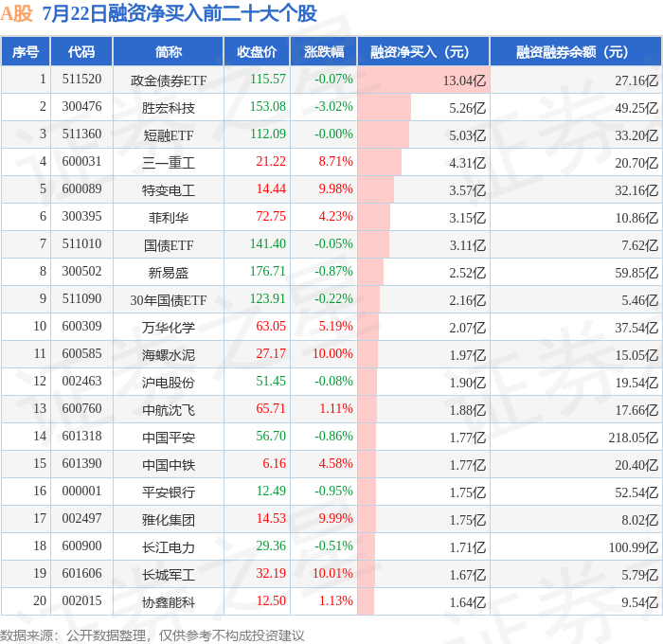
Task: Click the data source disclaimer text
Action: click(x=152, y=635)
